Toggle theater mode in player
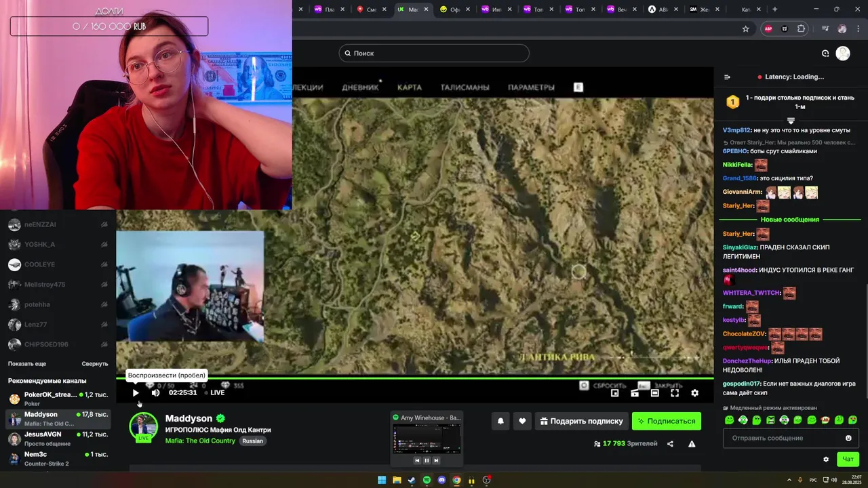The height and width of the screenshot is (488, 868). (654, 392)
